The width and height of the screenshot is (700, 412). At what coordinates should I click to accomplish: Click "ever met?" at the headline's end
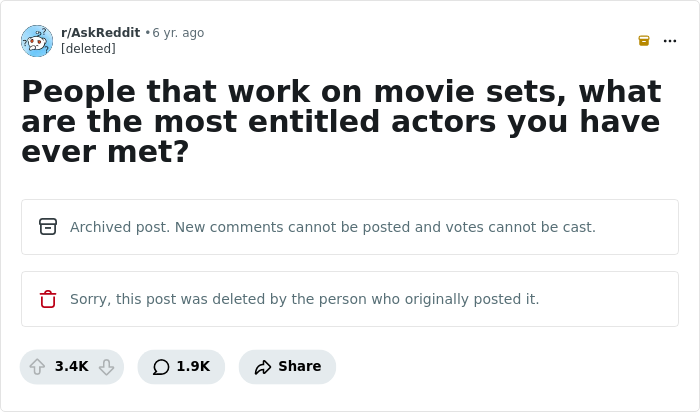pyautogui.click(x=105, y=152)
